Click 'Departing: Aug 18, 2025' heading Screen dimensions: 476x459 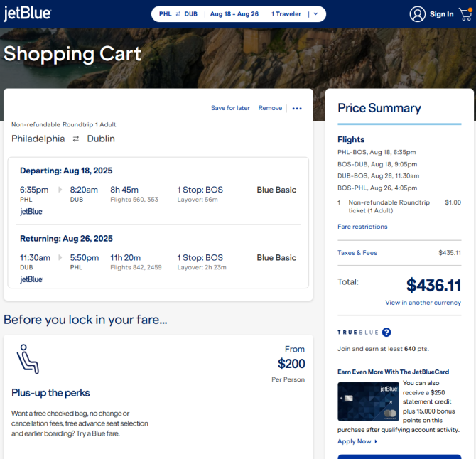[x=66, y=171]
